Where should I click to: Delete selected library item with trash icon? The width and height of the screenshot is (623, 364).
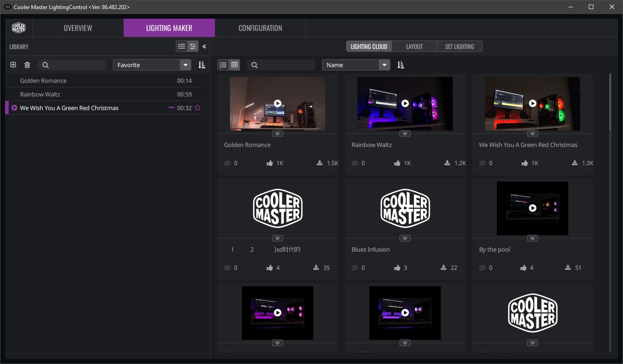(x=27, y=65)
